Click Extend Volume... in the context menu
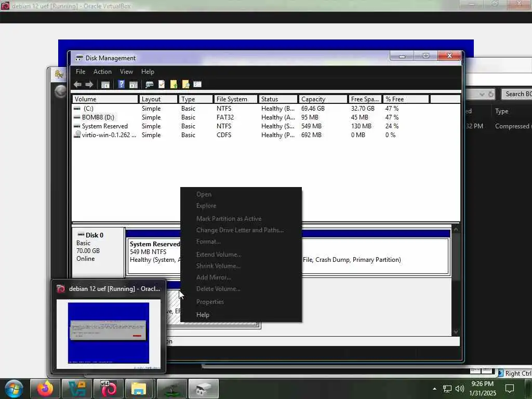The height and width of the screenshot is (399, 532). tap(219, 255)
